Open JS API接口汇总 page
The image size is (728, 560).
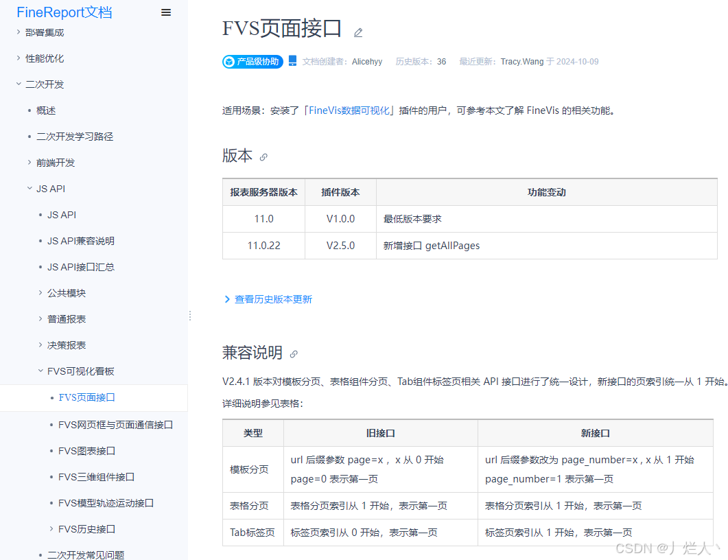[x=81, y=267]
